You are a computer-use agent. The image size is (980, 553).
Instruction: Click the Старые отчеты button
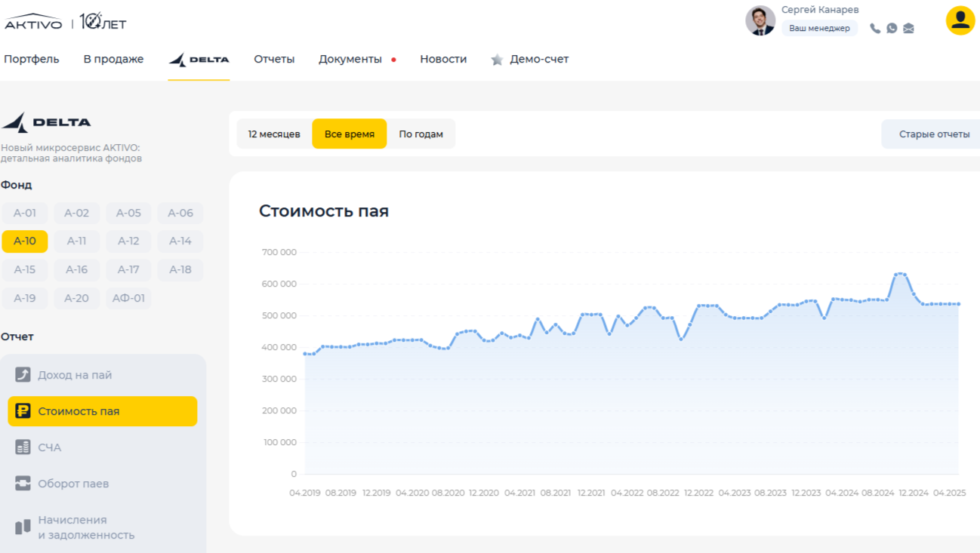tap(933, 134)
